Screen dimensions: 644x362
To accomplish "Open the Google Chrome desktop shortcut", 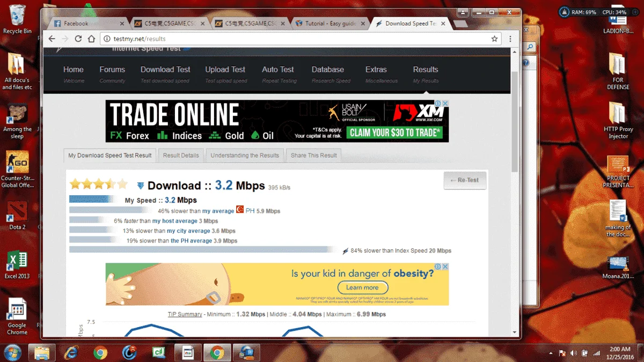I will point(17,316).
